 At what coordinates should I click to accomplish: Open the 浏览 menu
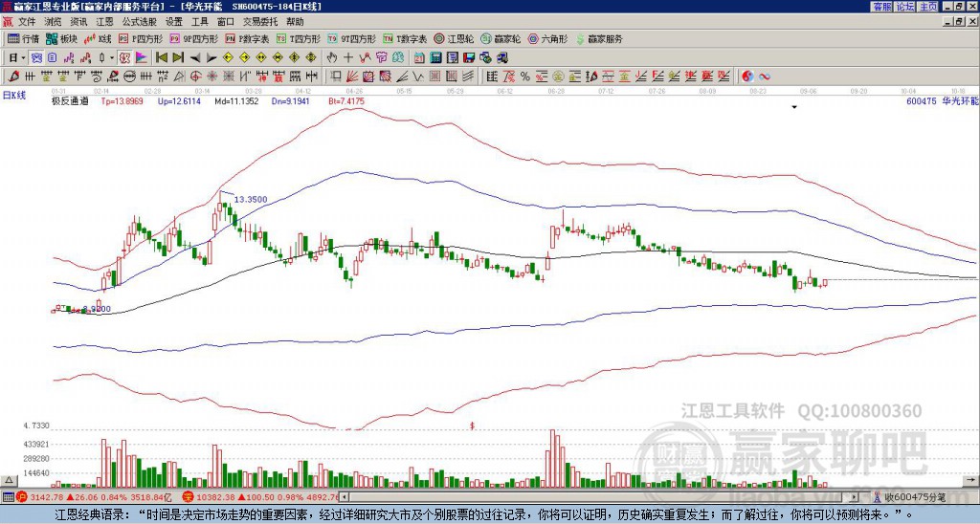(54, 22)
